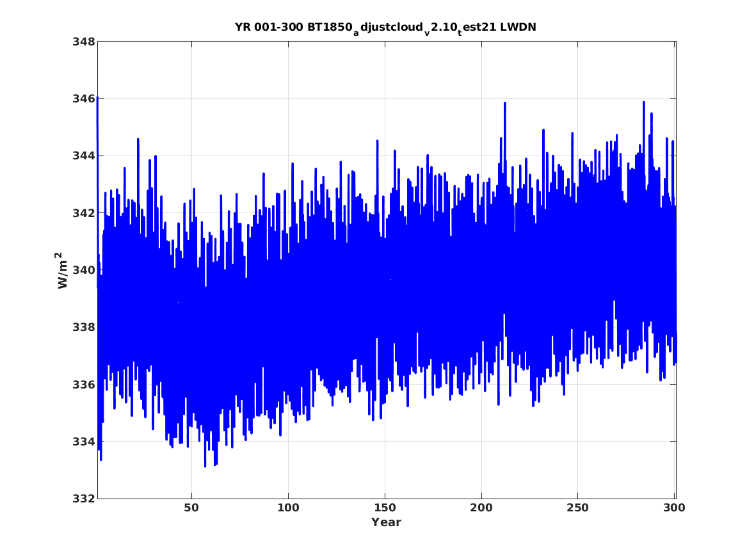
Task: Click y-axis tick label 348
Action: 83,42
